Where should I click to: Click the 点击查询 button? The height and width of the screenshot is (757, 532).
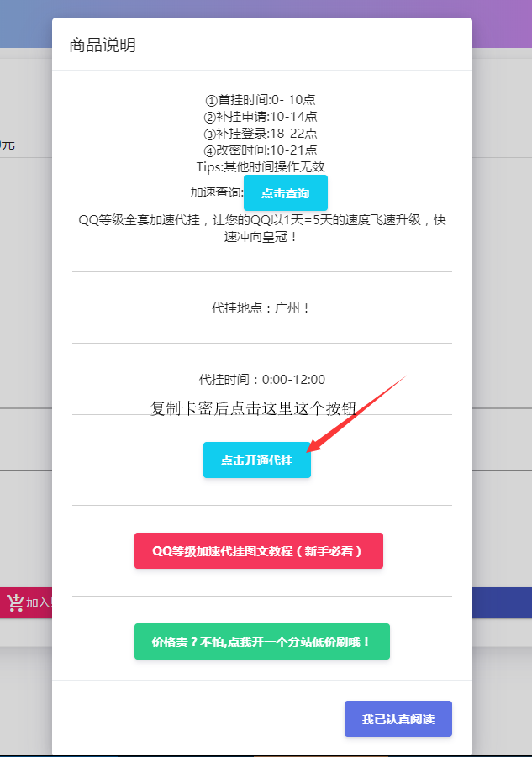click(285, 193)
